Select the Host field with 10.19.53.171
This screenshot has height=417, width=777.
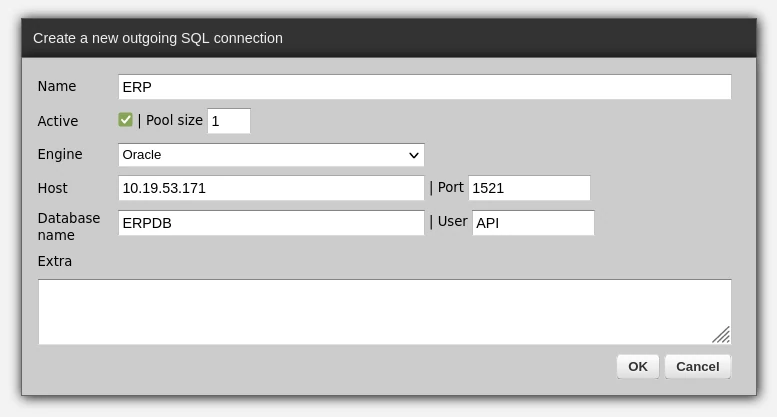click(x=271, y=188)
